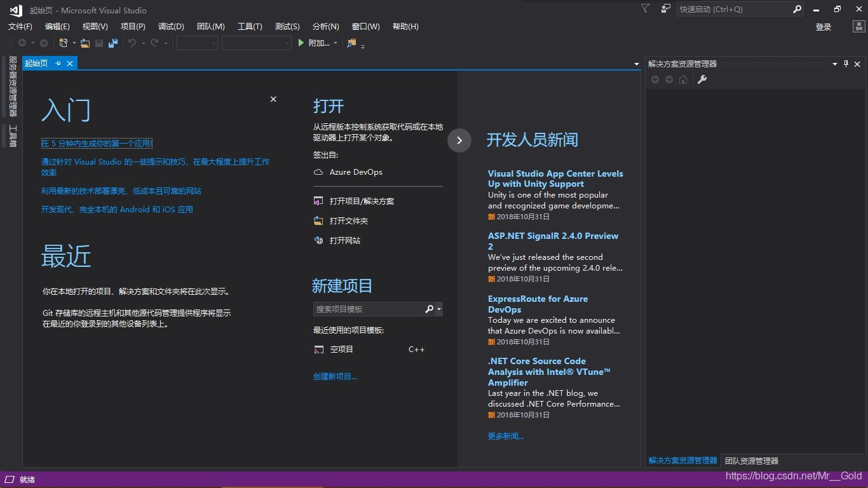Click the account avatar icon near 登录

(858, 26)
